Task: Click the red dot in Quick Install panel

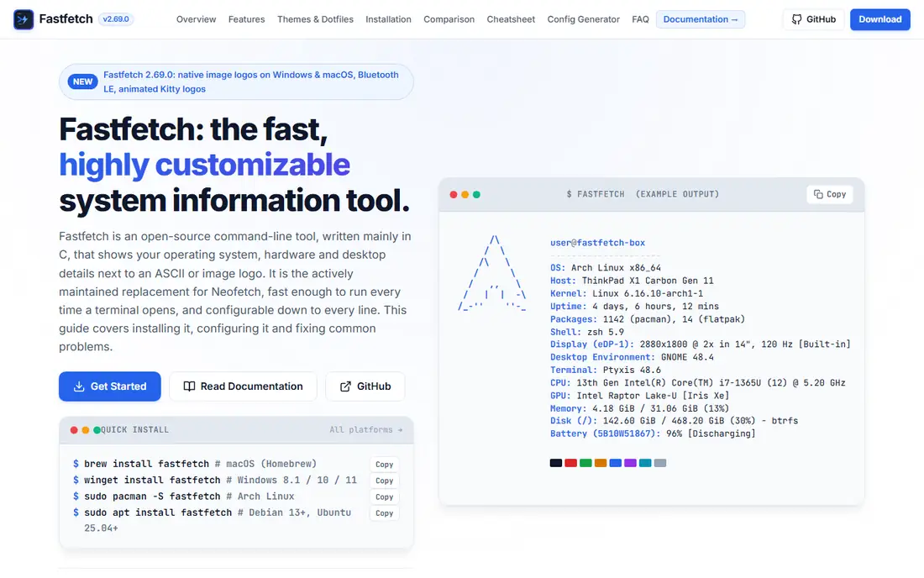Action: tap(74, 430)
